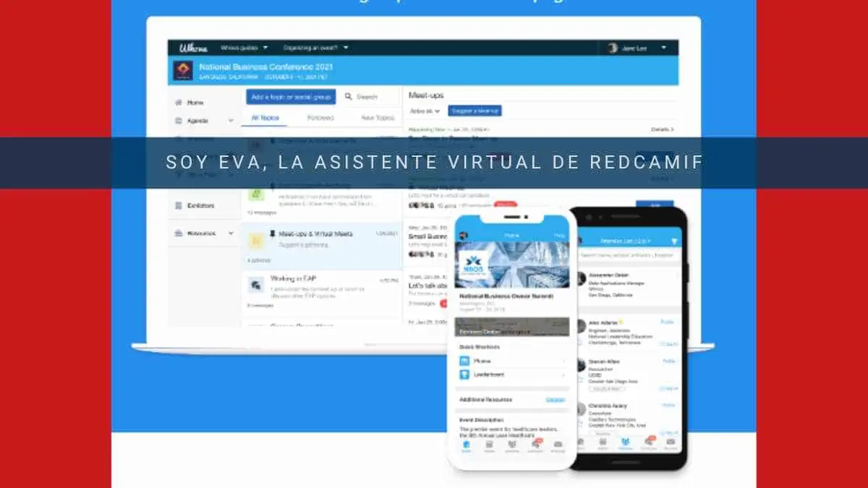
Task: Open Christina Avery's attendee entry
Action: tap(629, 419)
